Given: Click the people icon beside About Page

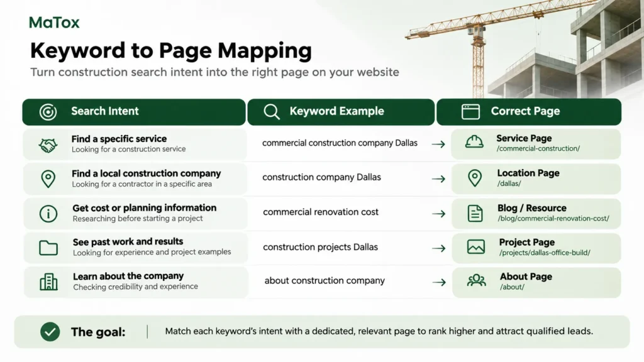Looking at the screenshot, I should tap(477, 280).
